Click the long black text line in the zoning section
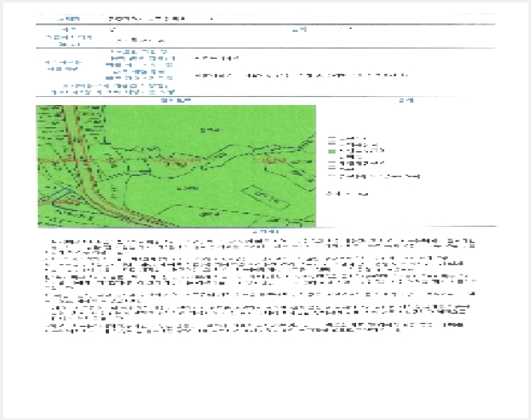Screen dimensions: 531x420 301,76
